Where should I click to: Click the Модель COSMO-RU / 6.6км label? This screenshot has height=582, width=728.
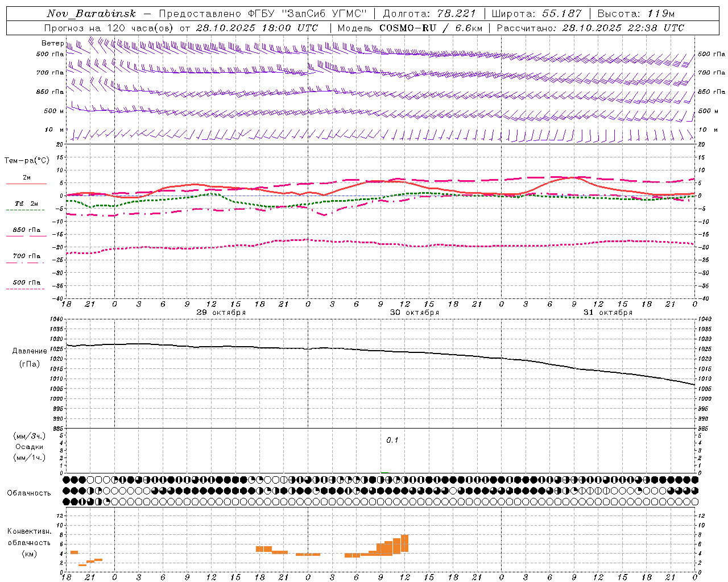tap(410, 28)
